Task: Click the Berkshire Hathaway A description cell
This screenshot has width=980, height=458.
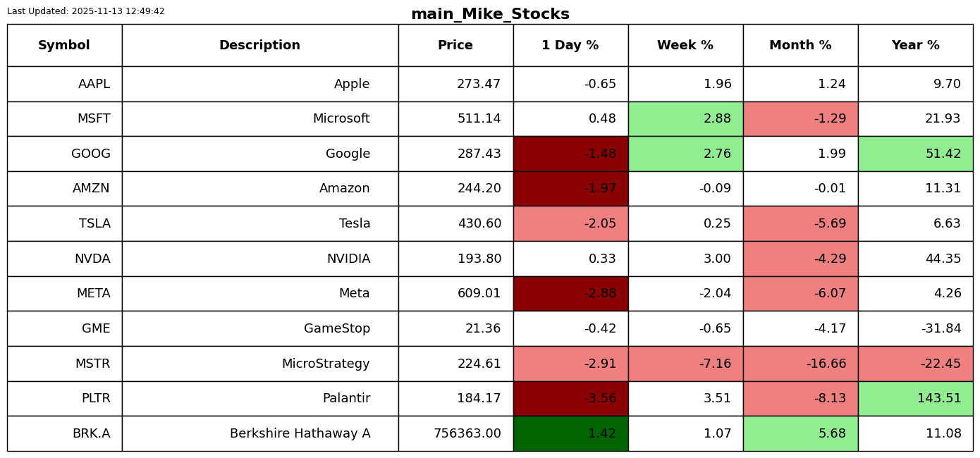Action: click(259, 433)
